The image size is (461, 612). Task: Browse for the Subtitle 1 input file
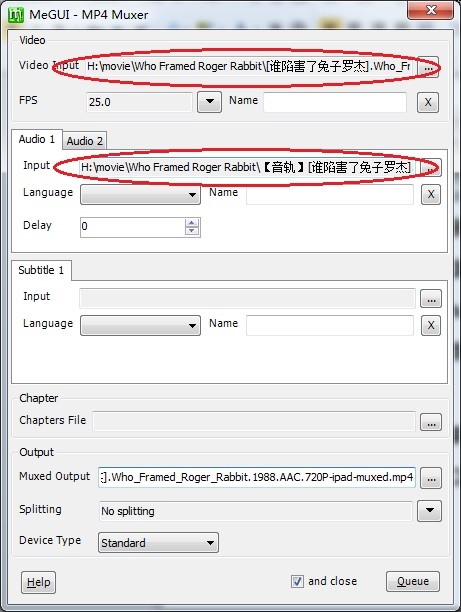pyautogui.click(x=431, y=299)
